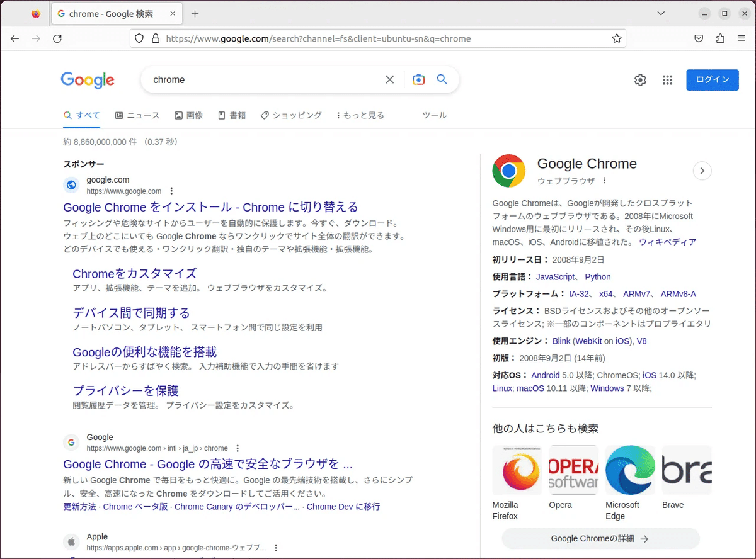Open the options dots next to the sponsored google.com result
Image resolution: width=756 pixels, height=559 pixels.
coord(171,191)
